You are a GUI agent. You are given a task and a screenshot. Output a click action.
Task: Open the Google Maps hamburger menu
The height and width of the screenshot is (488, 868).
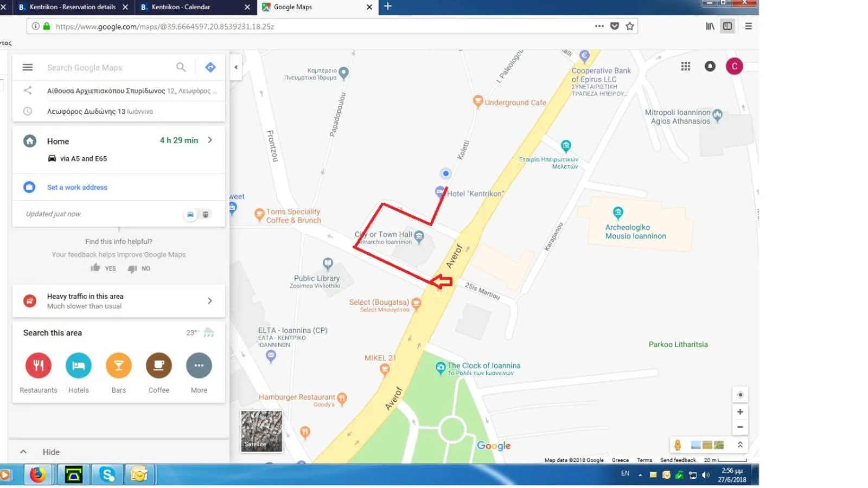pos(28,67)
